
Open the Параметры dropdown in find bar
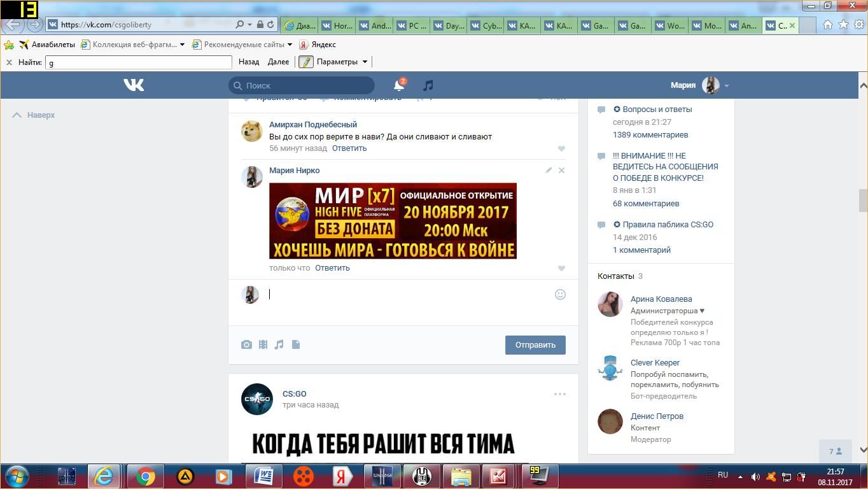342,62
